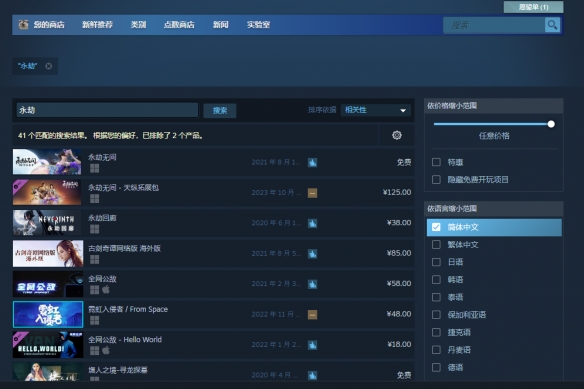Image resolution: width=584 pixels, height=389 pixels.
Task: Remove the 永劫 search tag with X icon
Action: 48,66
